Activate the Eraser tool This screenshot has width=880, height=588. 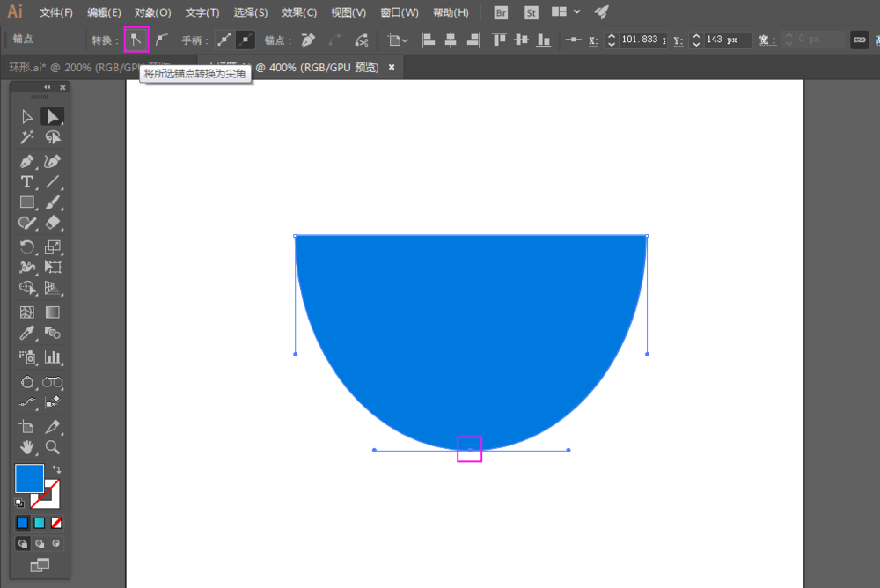(x=53, y=224)
